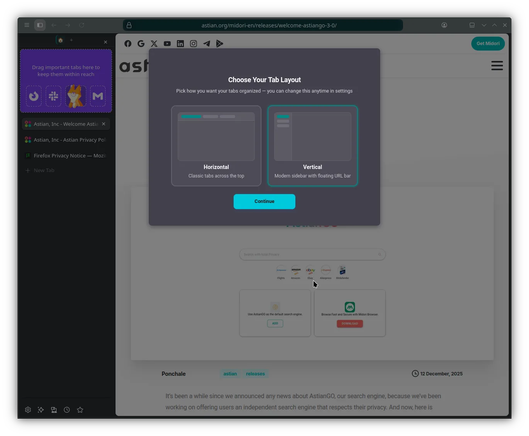Image resolution: width=529 pixels, height=436 pixels.
Task: Select the Vertical tab layout option
Action: click(x=312, y=145)
